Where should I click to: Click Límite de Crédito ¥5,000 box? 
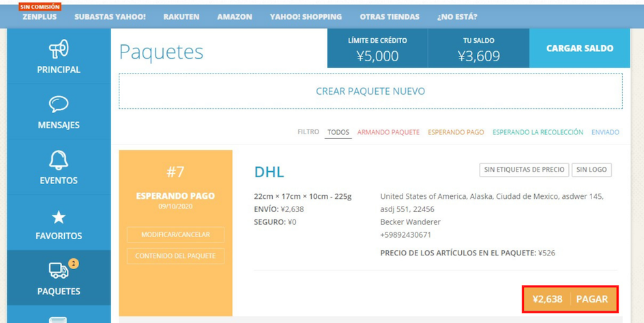[x=377, y=48]
